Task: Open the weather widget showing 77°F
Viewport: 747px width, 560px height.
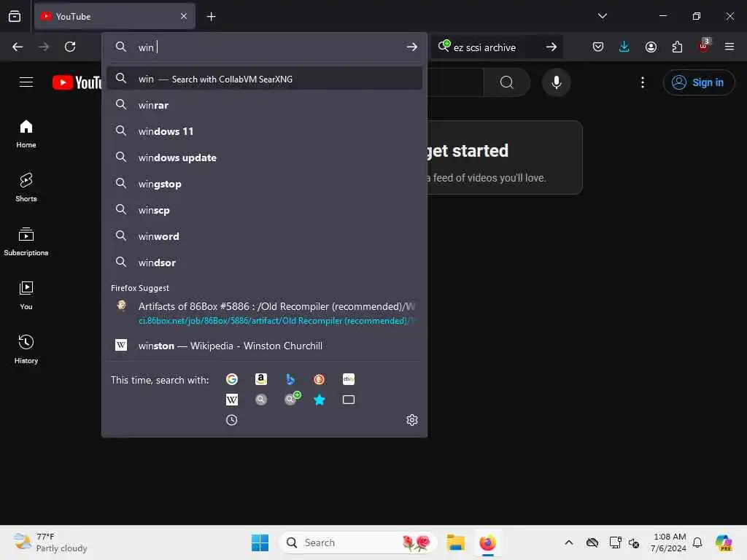Action: (x=50, y=542)
